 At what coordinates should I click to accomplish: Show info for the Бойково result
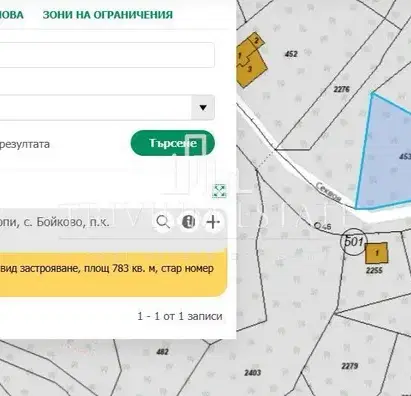point(188,222)
